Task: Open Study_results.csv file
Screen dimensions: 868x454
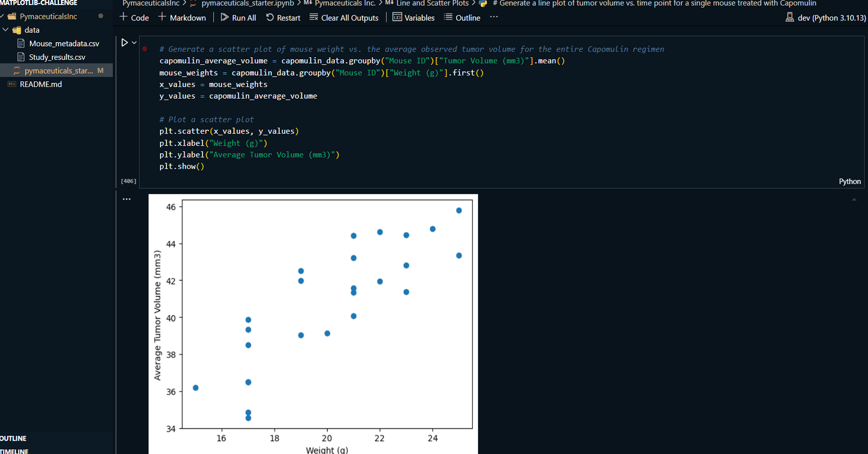Action: 57,57
